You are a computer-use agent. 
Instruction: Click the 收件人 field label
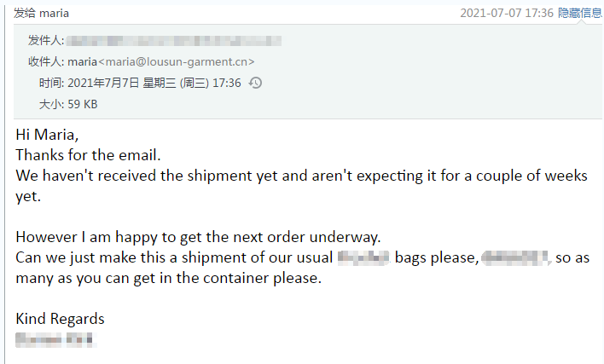(46, 61)
